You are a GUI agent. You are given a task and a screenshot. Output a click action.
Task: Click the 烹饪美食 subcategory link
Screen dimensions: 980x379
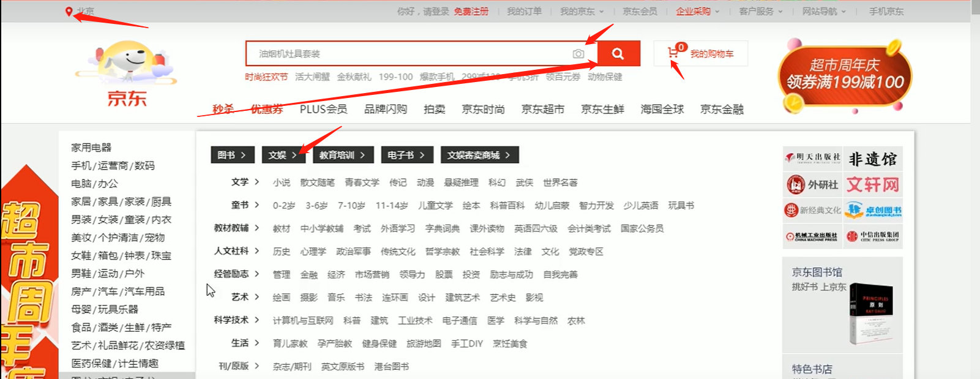[x=510, y=343]
